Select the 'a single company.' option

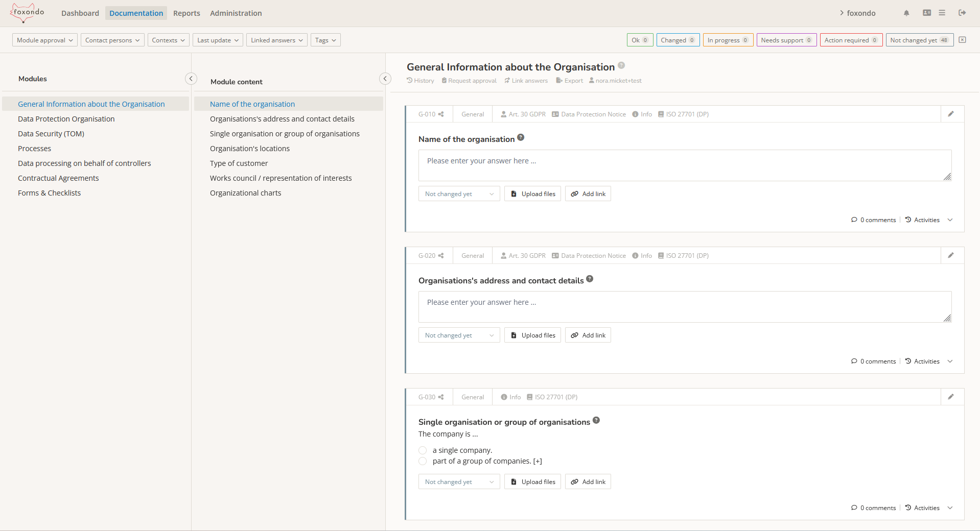pyautogui.click(x=422, y=450)
